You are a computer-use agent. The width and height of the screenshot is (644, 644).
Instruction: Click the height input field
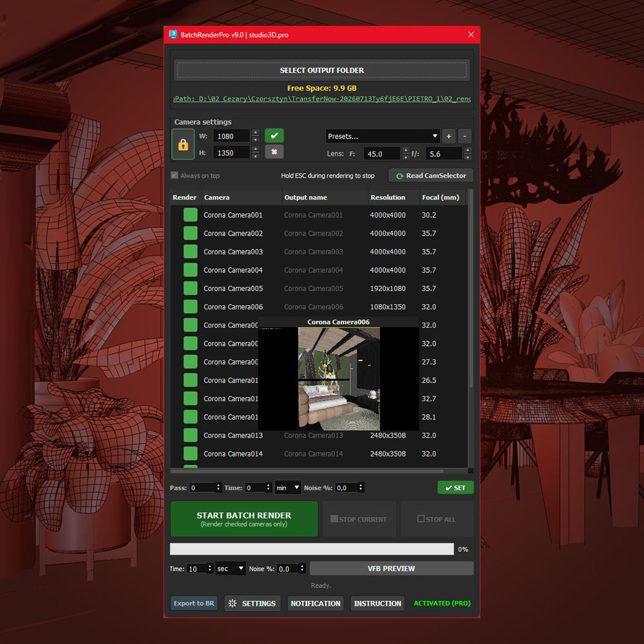(x=231, y=153)
